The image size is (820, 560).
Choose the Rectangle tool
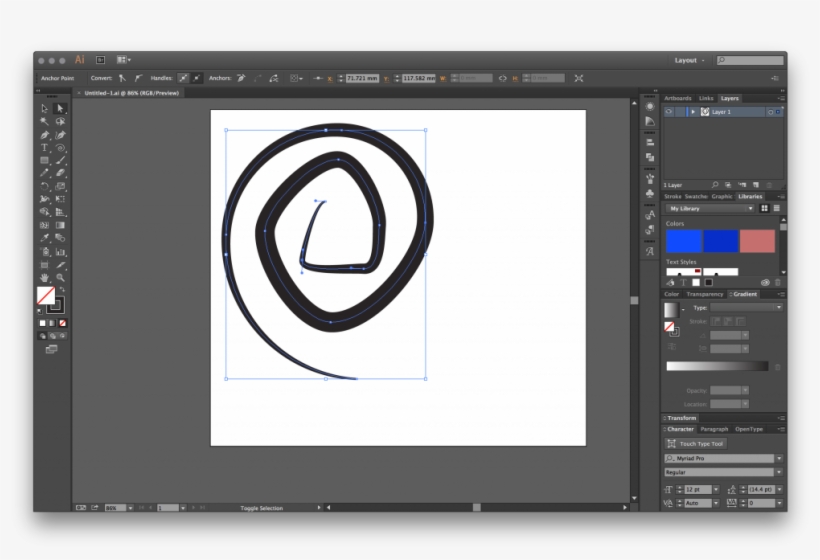pyautogui.click(x=44, y=161)
